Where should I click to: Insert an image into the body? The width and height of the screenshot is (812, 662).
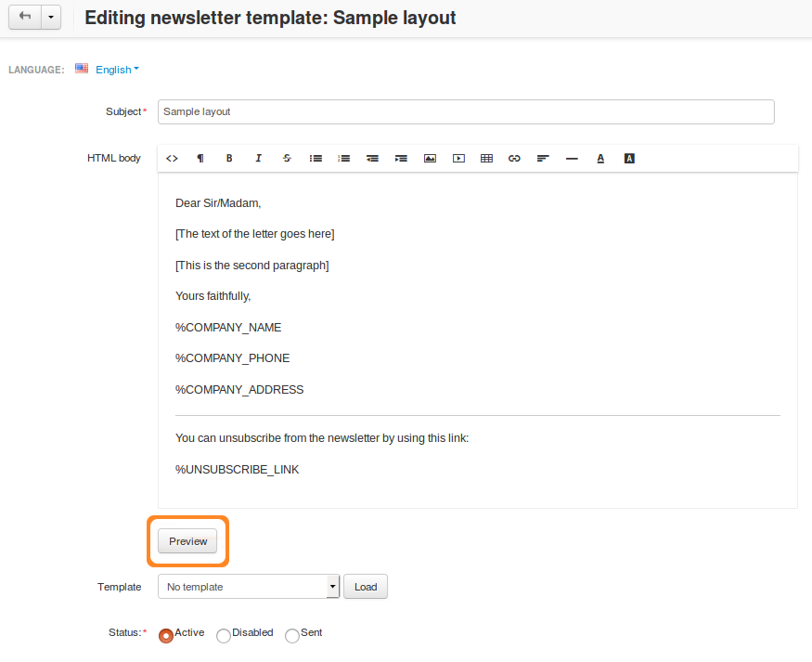(x=430, y=159)
